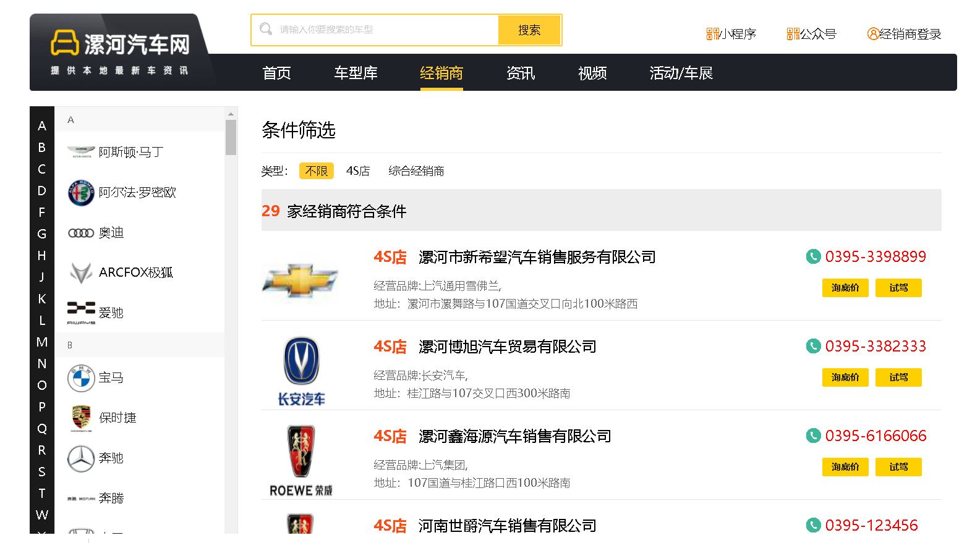This screenshot has height=543, width=980.
Task: Go to the 首页 tab
Action: point(276,73)
